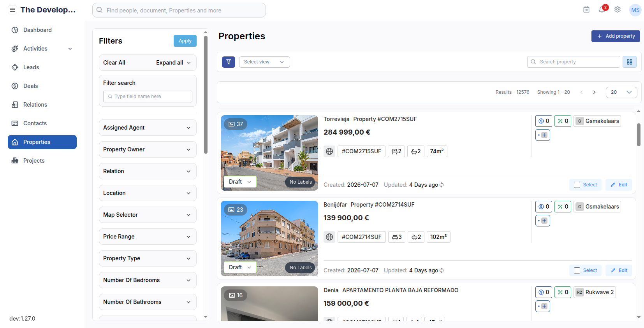The image size is (644, 328).
Task: Check the Select box for Torrevieja property
Action: tap(577, 185)
